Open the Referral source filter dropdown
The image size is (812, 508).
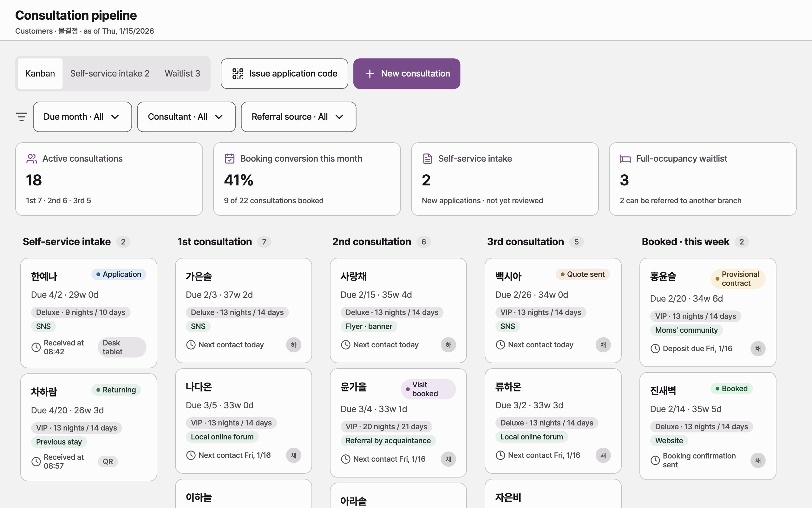[x=298, y=117]
